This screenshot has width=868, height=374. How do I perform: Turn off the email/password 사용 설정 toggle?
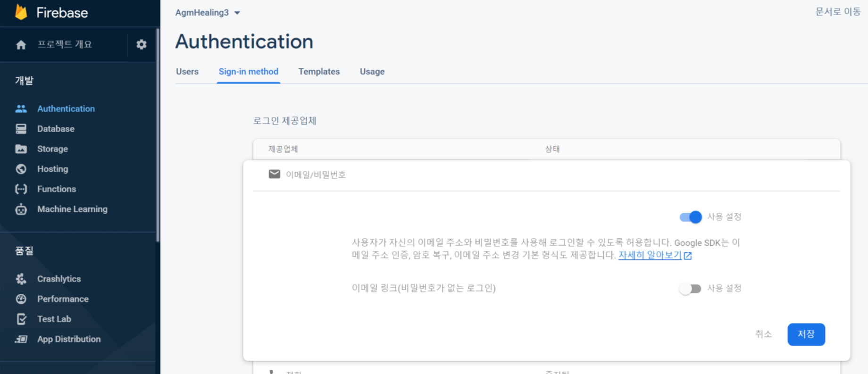(x=691, y=217)
